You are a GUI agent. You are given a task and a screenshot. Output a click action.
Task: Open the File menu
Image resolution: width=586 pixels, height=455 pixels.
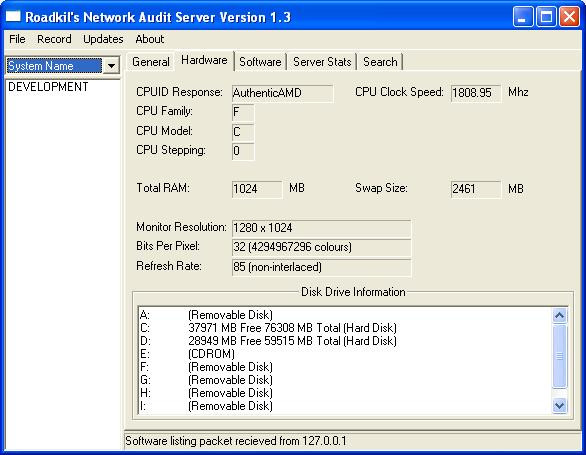coord(17,39)
